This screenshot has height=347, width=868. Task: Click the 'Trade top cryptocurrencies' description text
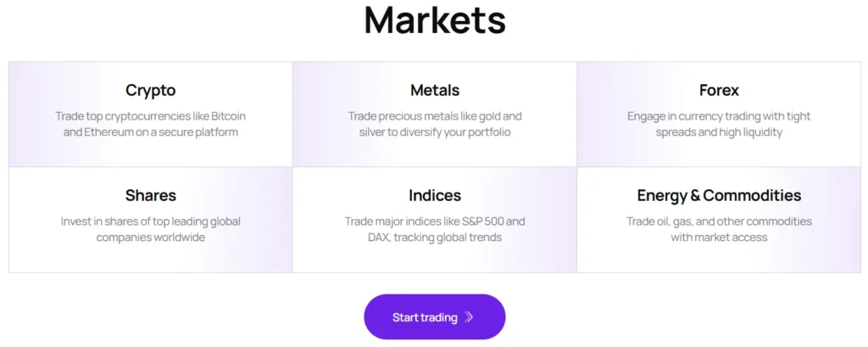pyautogui.click(x=151, y=124)
